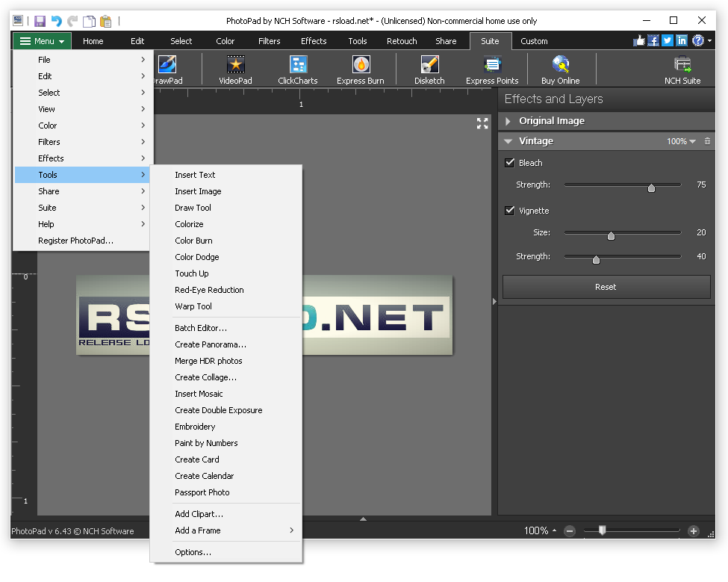Click the thumbs-up like icon
Viewport: 728px width, 582px height.
(x=639, y=40)
